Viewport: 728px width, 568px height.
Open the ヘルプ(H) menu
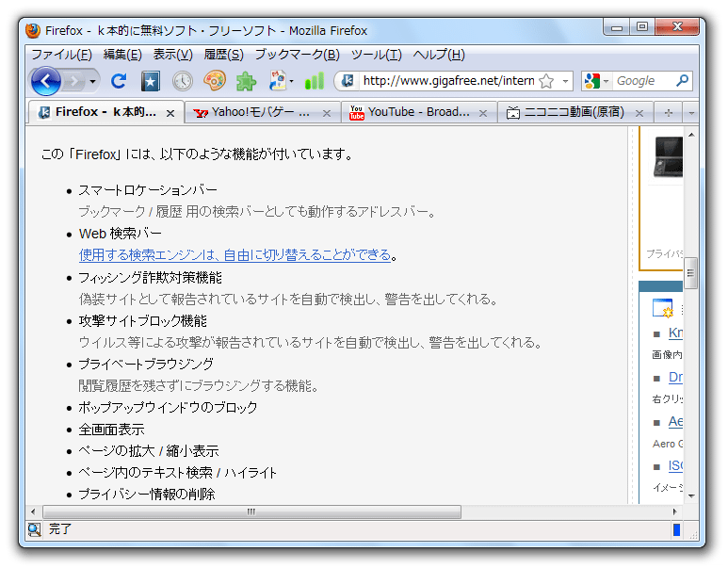pos(439,55)
